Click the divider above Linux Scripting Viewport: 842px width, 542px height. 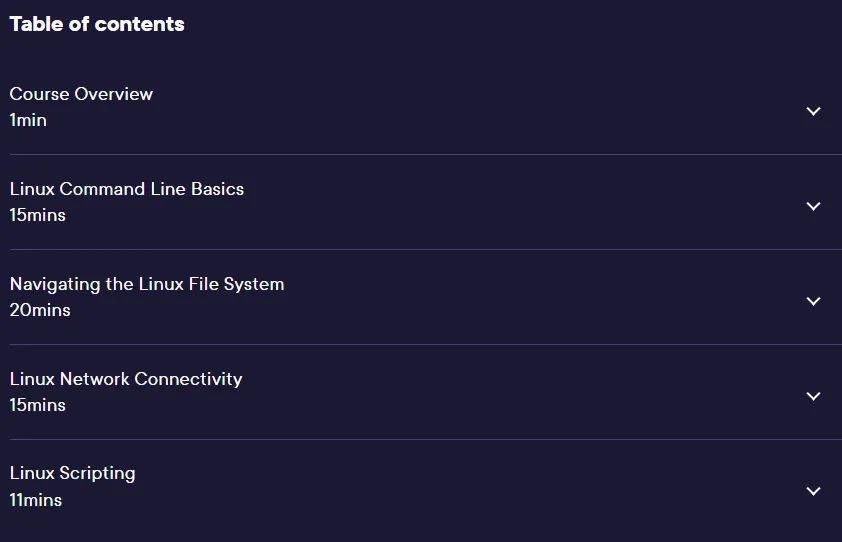(426, 439)
